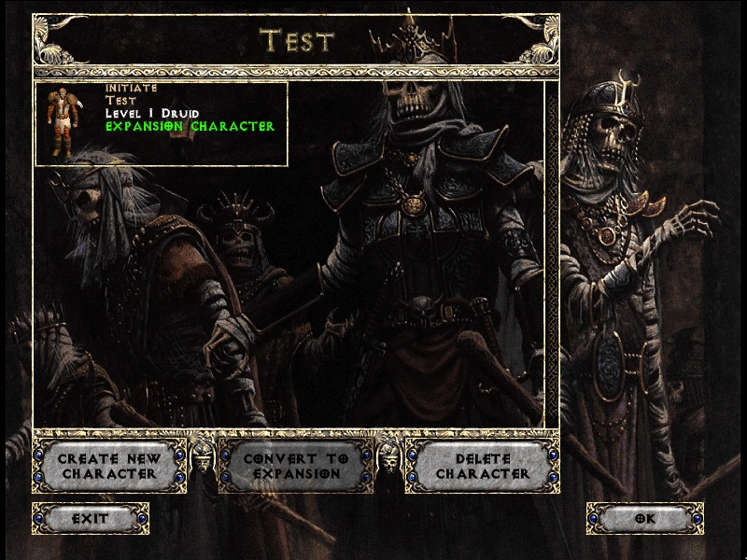Choose Delete Character
The width and height of the screenshot is (747, 560).
click(482, 466)
